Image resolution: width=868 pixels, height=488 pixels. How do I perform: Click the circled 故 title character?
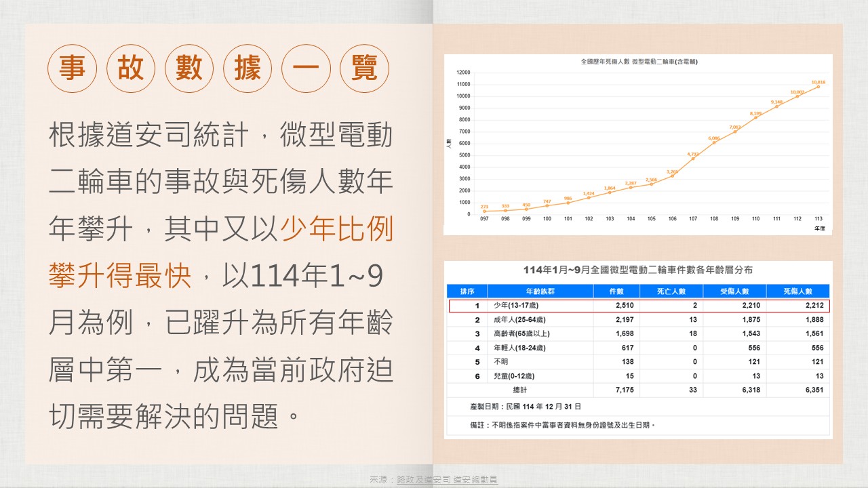tap(131, 68)
